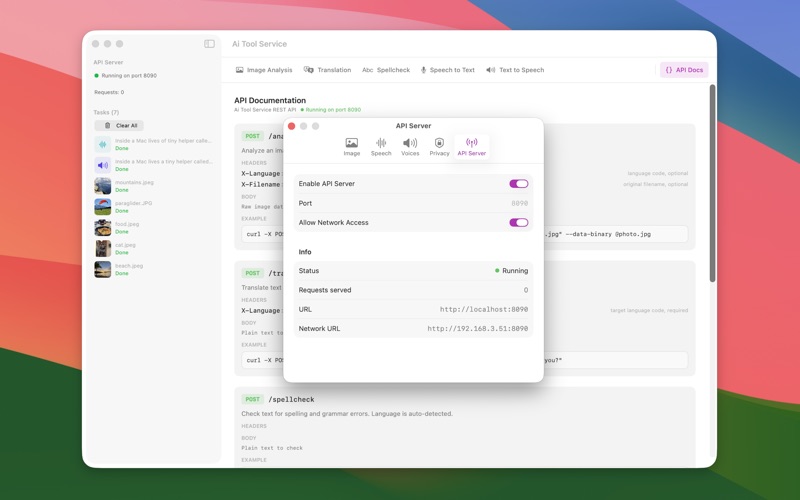Open the beach.jpeg task thumbnail

[x=103, y=269]
